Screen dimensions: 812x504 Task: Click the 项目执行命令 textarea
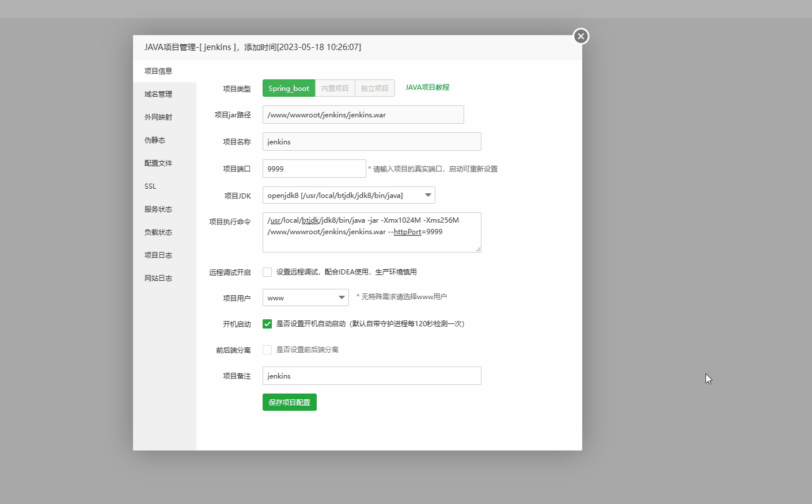372,232
